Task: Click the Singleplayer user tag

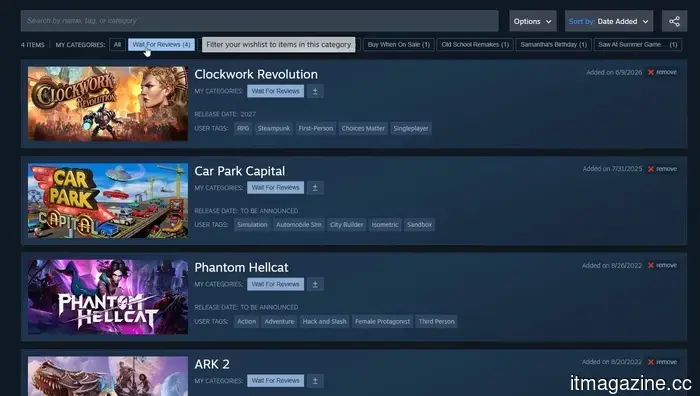Action: click(x=411, y=129)
